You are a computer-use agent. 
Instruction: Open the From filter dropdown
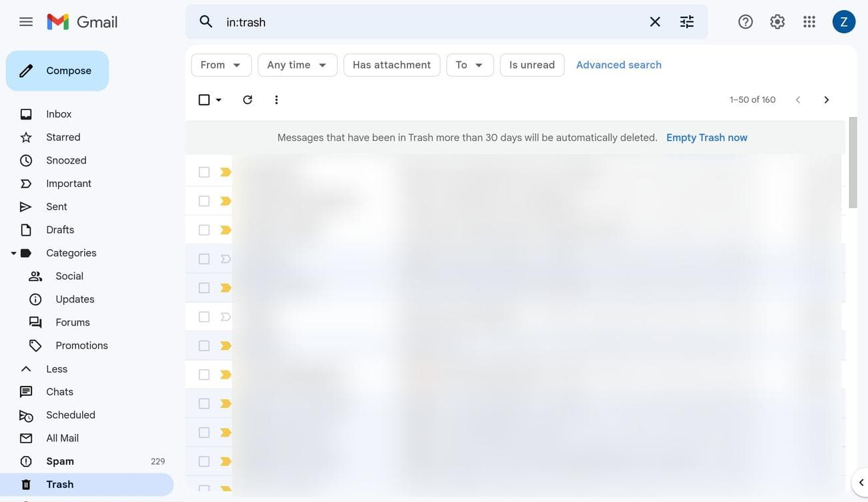coord(220,63)
